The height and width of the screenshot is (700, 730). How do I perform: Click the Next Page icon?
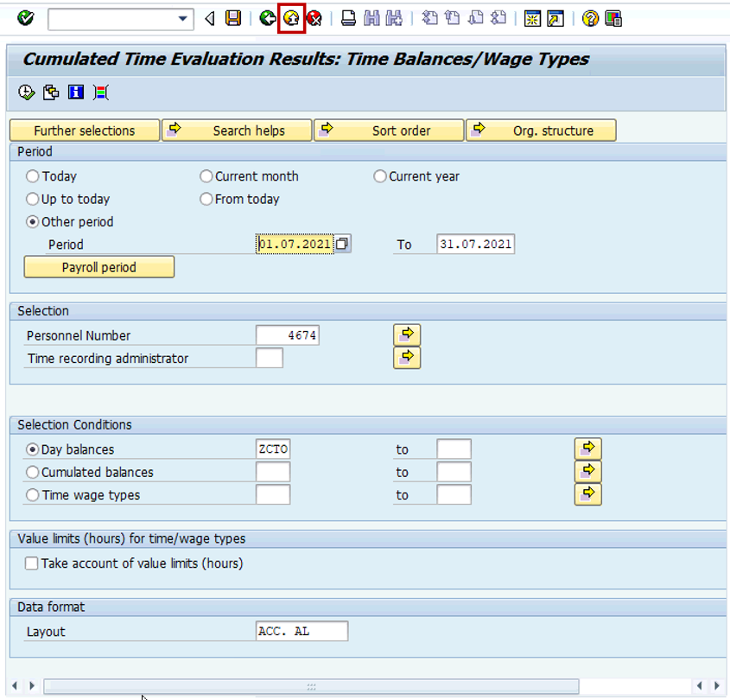[x=475, y=18]
